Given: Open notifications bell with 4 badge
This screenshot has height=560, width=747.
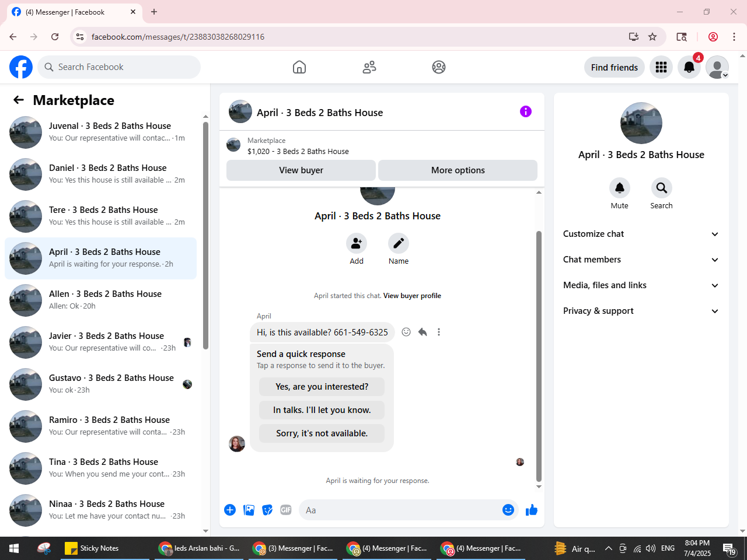Looking at the screenshot, I should pyautogui.click(x=689, y=67).
